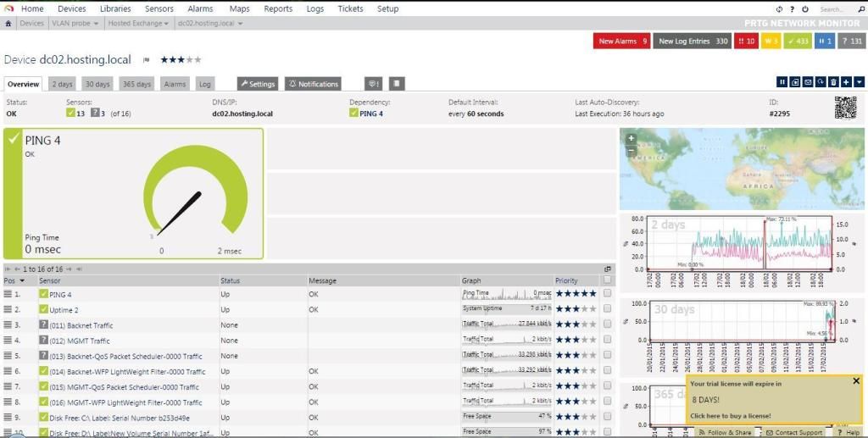Click the refresh icon in top bar

[780, 9]
